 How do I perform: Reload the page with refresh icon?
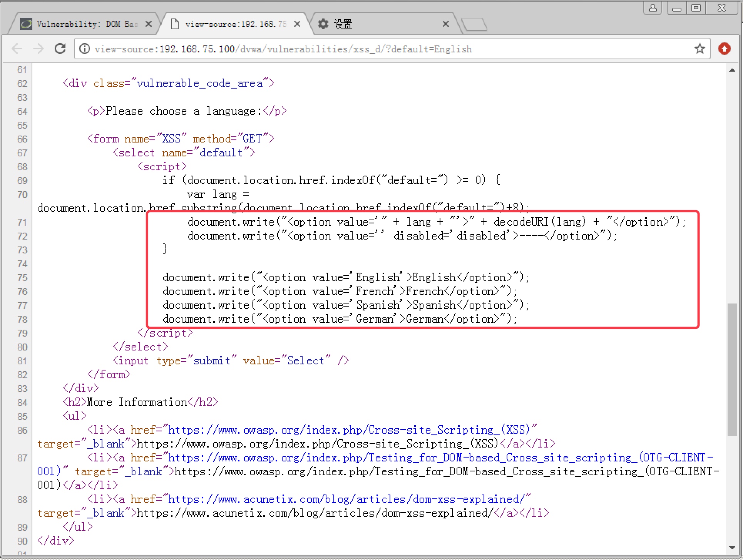tap(60, 49)
